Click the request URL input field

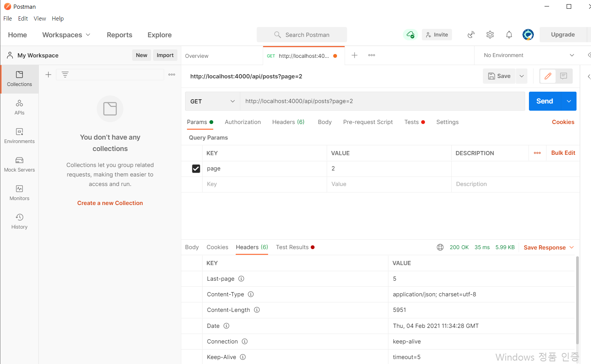(382, 101)
